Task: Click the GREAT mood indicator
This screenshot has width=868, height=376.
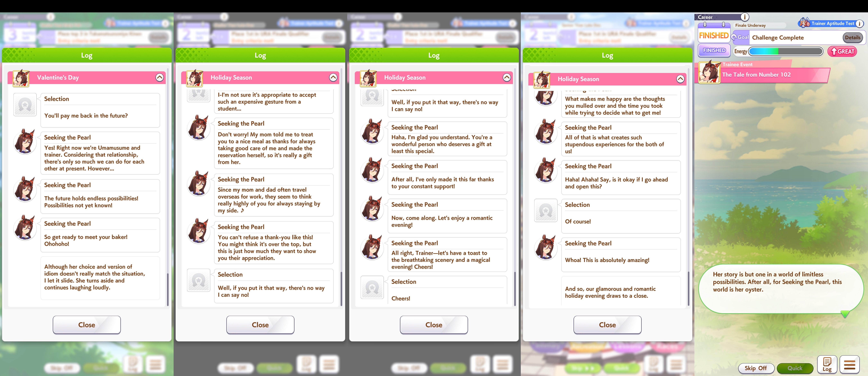Action: click(842, 51)
